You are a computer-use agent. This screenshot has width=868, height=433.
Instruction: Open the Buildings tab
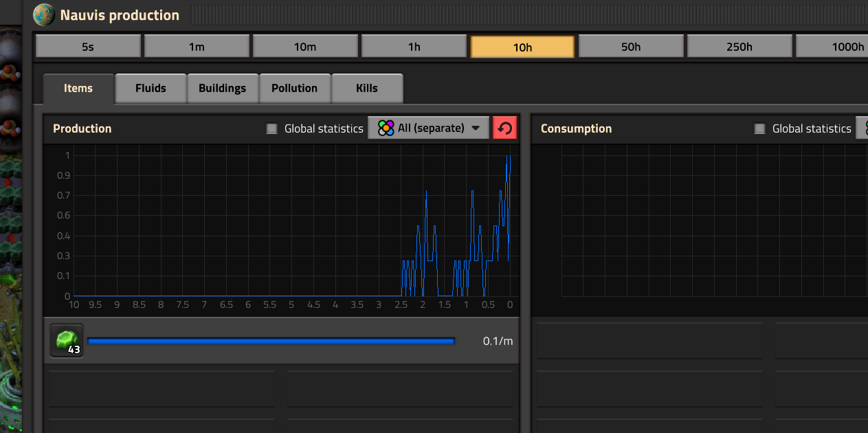click(x=222, y=88)
